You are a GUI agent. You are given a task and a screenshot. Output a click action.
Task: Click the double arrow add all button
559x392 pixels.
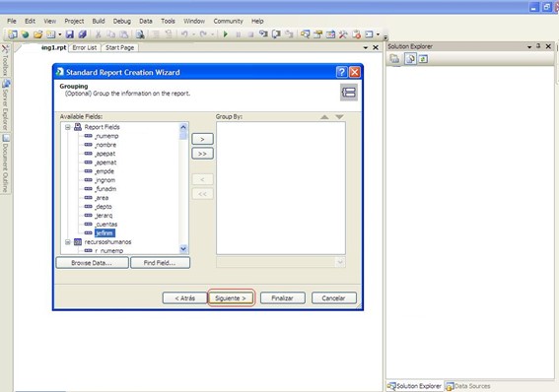(x=202, y=154)
